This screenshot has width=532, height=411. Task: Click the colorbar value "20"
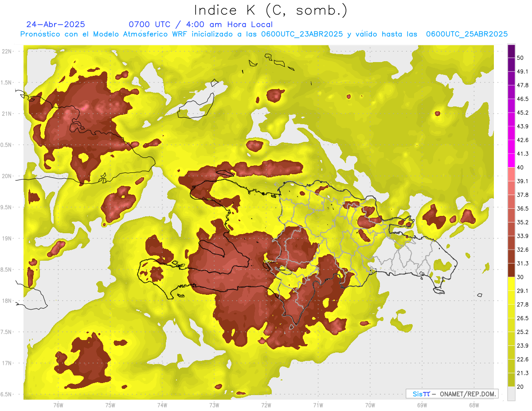click(520, 387)
